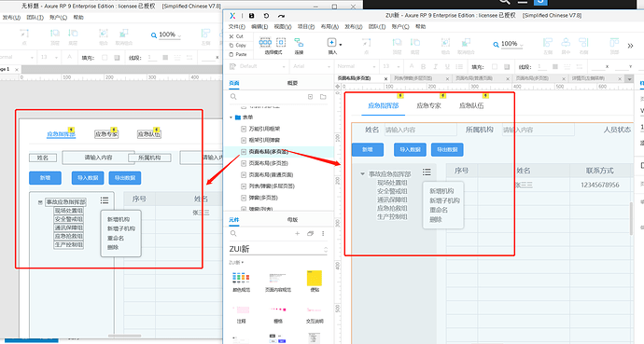Open the ZUI新 library selector
The width and height of the screenshot is (644, 344).
coord(278,249)
